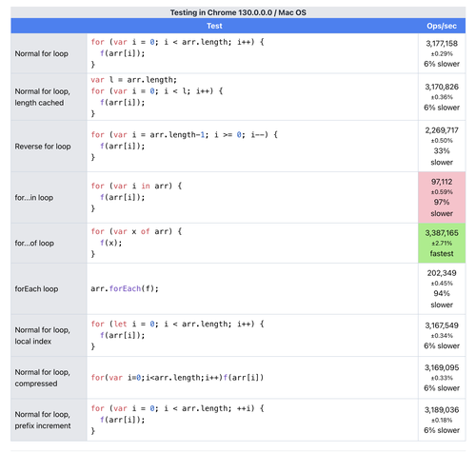Click the pink '97% slower' result cell
The width and height of the screenshot is (476, 453).
[x=442, y=197]
